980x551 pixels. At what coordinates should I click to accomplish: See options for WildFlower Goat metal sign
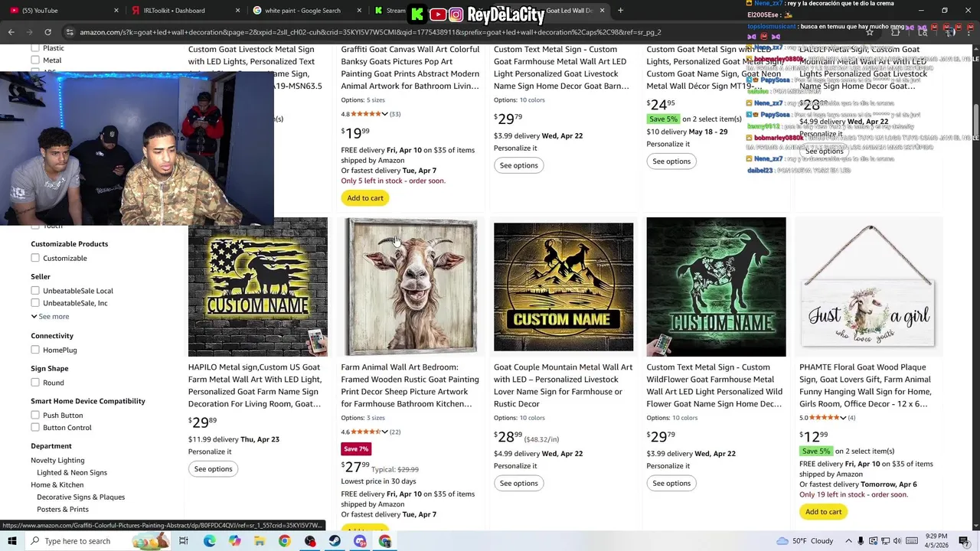click(x=671, y=483)
